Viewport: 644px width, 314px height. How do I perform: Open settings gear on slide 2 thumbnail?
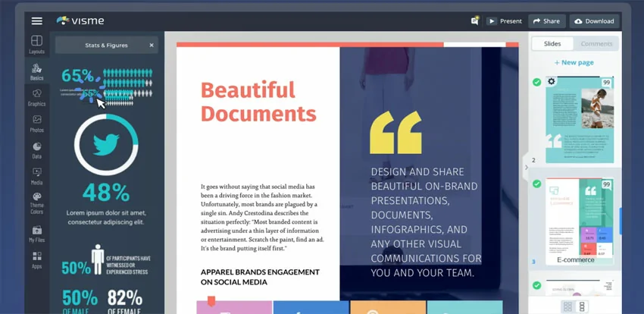click(x=552, y=82)
